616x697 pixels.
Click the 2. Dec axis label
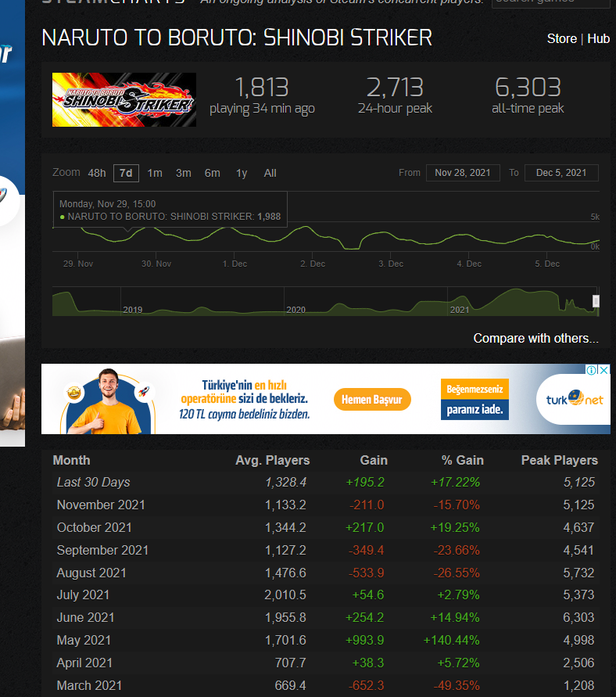pos(313,264)
